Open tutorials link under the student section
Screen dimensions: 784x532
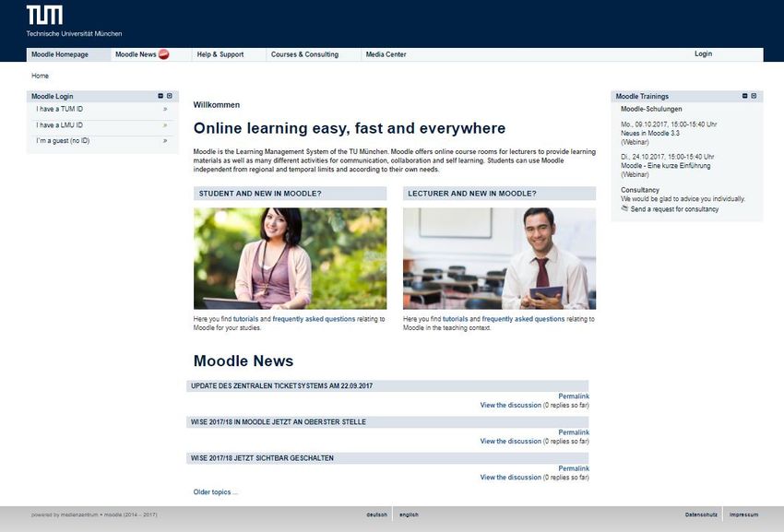[x=245, y=319]
